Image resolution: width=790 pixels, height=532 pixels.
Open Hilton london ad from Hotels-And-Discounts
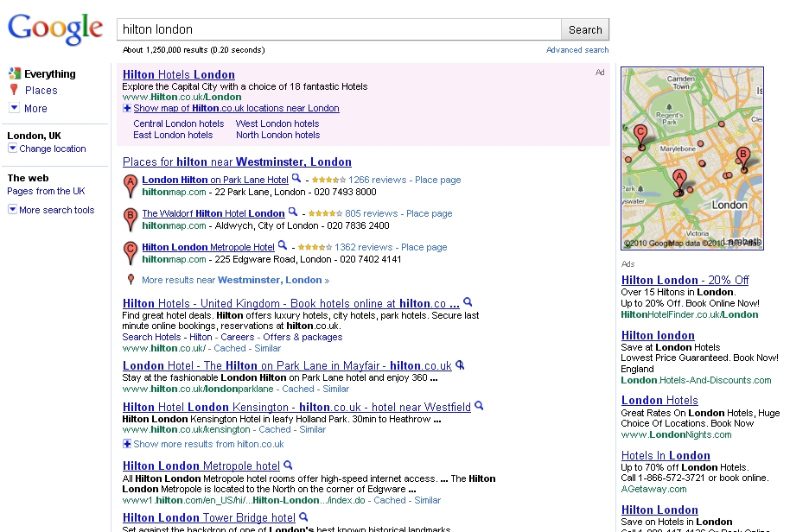tap(658, 336)
